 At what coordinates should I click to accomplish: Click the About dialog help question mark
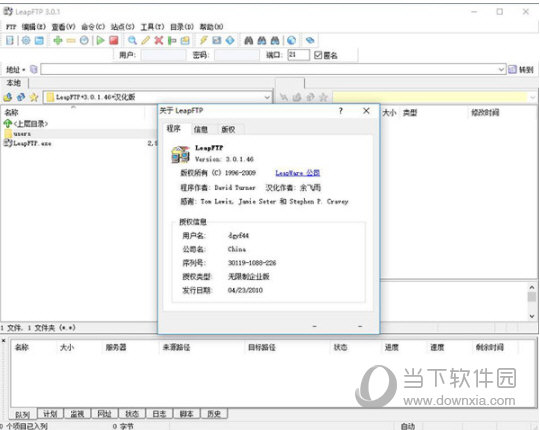tap(341, 111)
